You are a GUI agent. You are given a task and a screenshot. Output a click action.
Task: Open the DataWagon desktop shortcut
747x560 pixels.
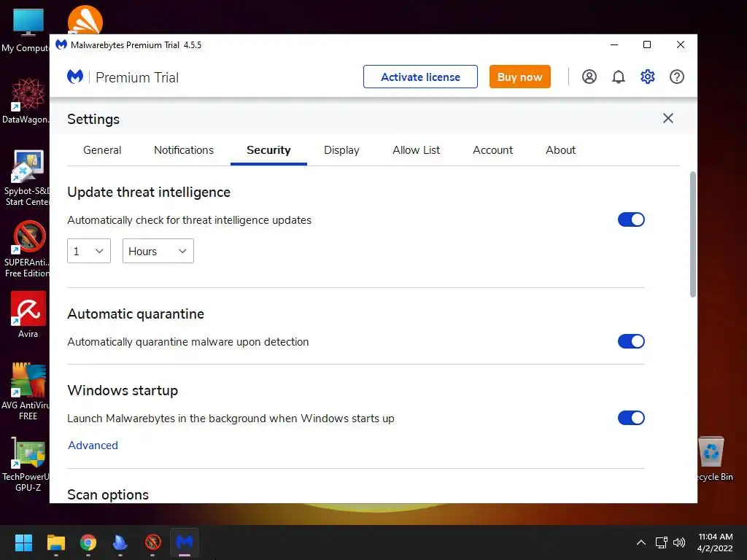pos(26,101)
